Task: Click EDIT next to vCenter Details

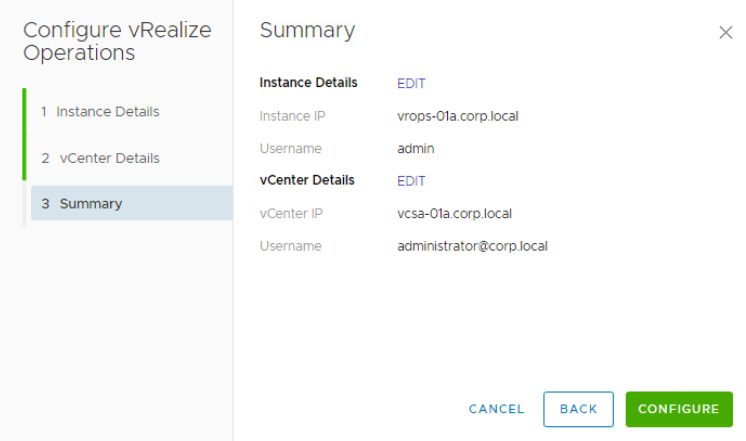Action: (411, 181)
